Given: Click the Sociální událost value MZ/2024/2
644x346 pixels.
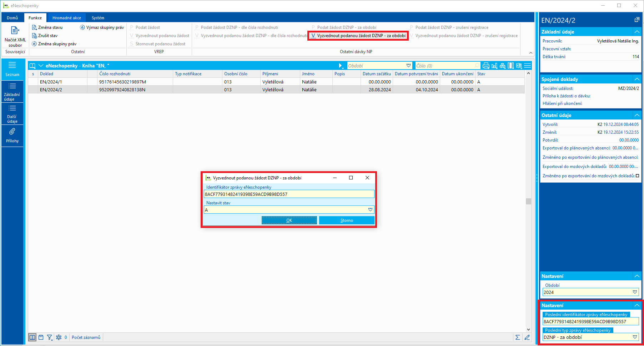Looking at the screenshot, I should [x=629, y=88].
